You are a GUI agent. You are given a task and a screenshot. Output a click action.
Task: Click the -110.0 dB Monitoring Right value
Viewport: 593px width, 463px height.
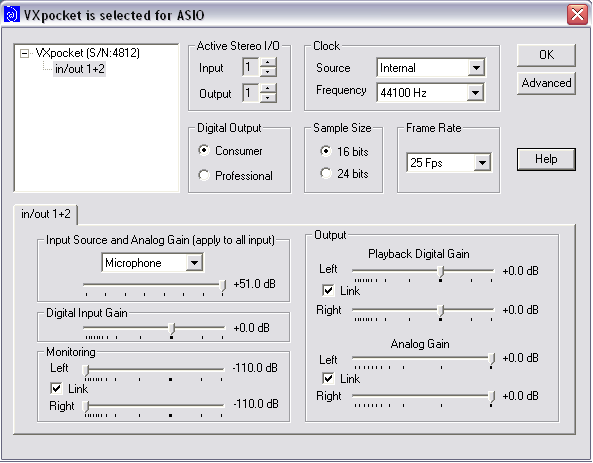click(256, 404)
